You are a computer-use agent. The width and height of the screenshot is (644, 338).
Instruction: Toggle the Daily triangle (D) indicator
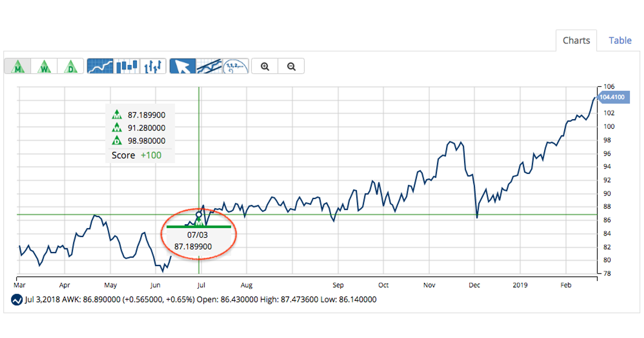pyautogui.click(x=70, y=66)
